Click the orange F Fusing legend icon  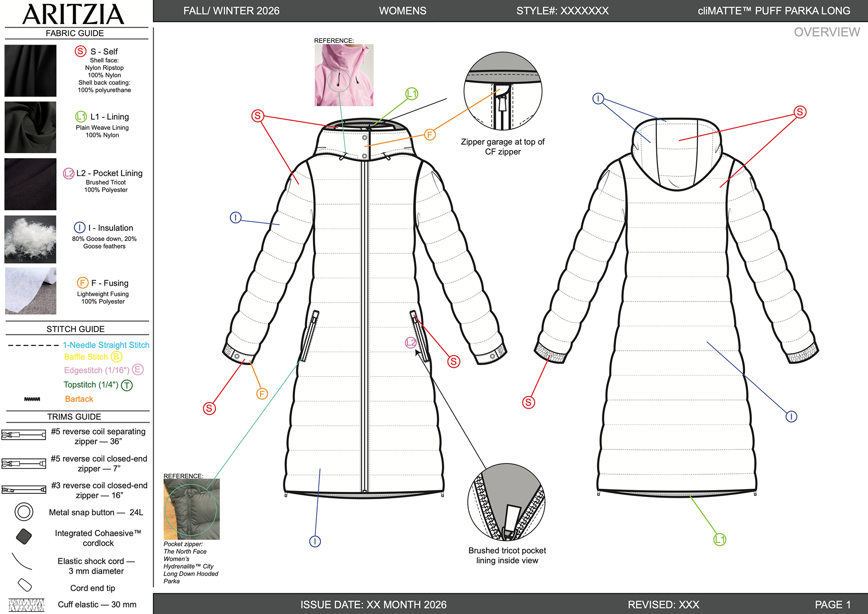tap(82, 283)
